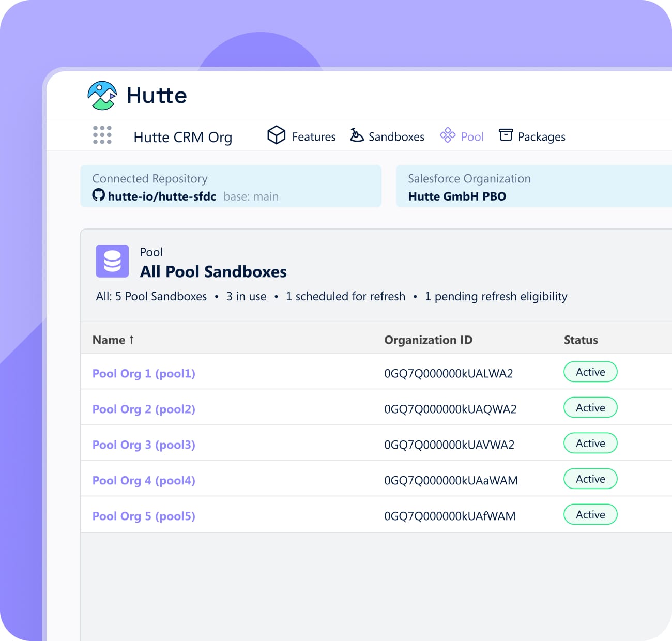Click the Sandboxes icon in navigation
This screenshot has height=641, width=672.
[x=357, y=135]
